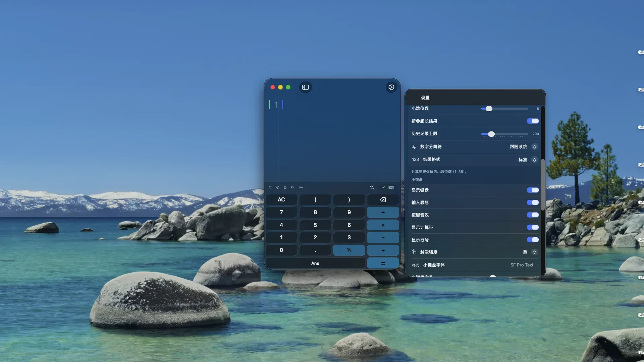Adjust the 小数位数 slider

tap(504, 109)
